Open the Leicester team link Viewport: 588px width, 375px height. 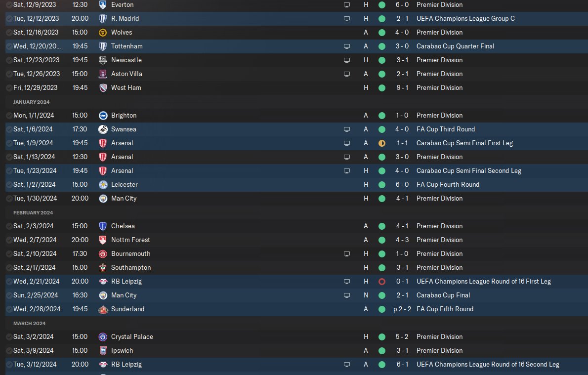click(x=124, y=184)
